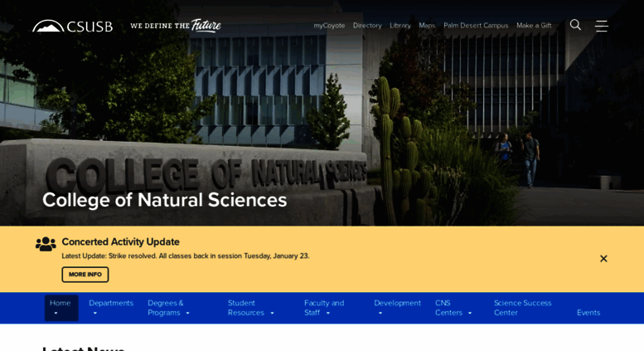Open the hamburger menu icon
Image resolution: width=644 pixels, height=351 pixels.
coord(601,26)
